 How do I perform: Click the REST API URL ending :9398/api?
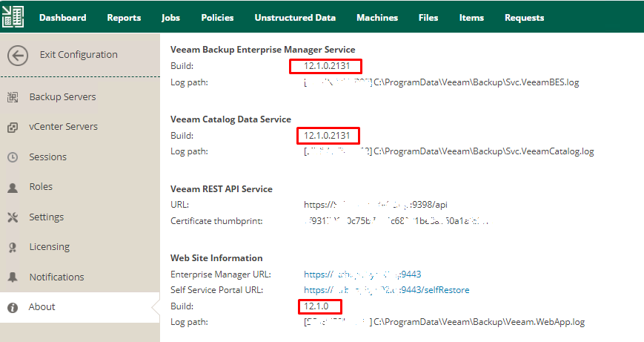tap(376, 205)
